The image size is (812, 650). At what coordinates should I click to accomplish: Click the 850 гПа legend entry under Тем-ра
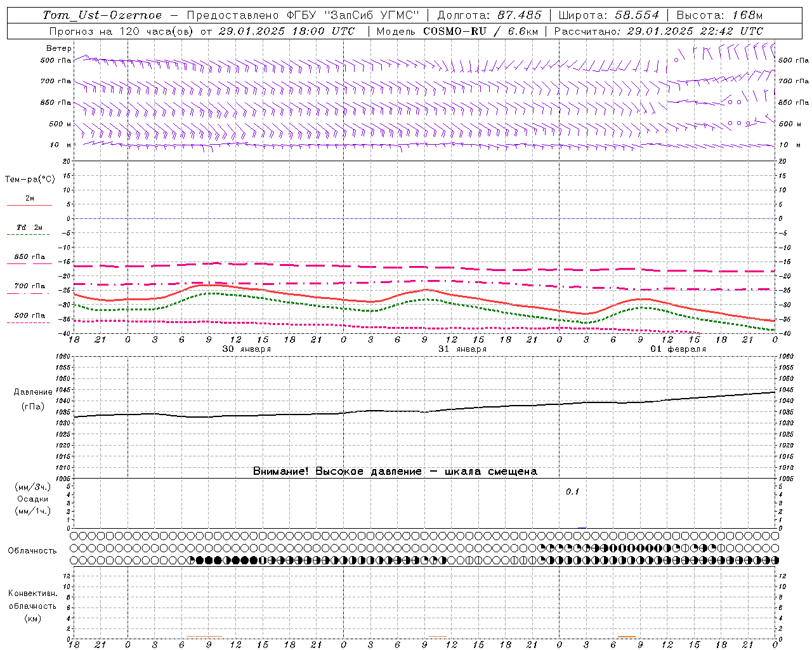29,258
